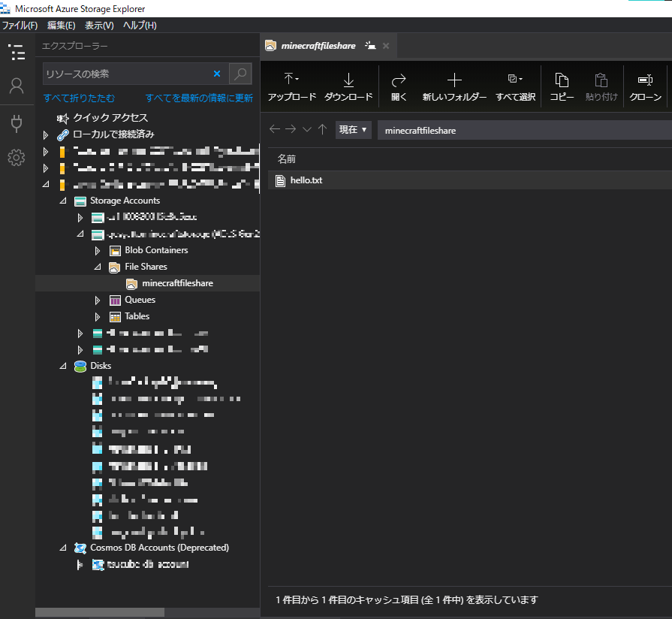Click すべて折りたたむ collapse all link
Image resolution: width=672 pixels, height=619 pixels.
(x=79, y=98)
